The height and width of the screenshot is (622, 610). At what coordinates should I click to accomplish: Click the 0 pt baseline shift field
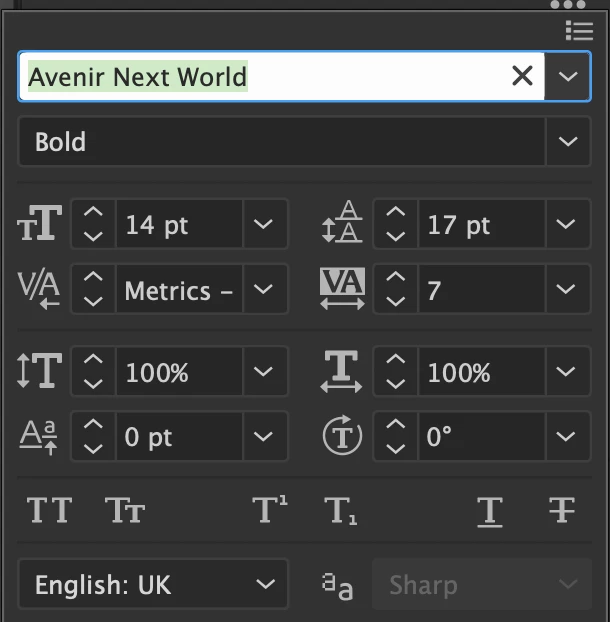[179, 437]
